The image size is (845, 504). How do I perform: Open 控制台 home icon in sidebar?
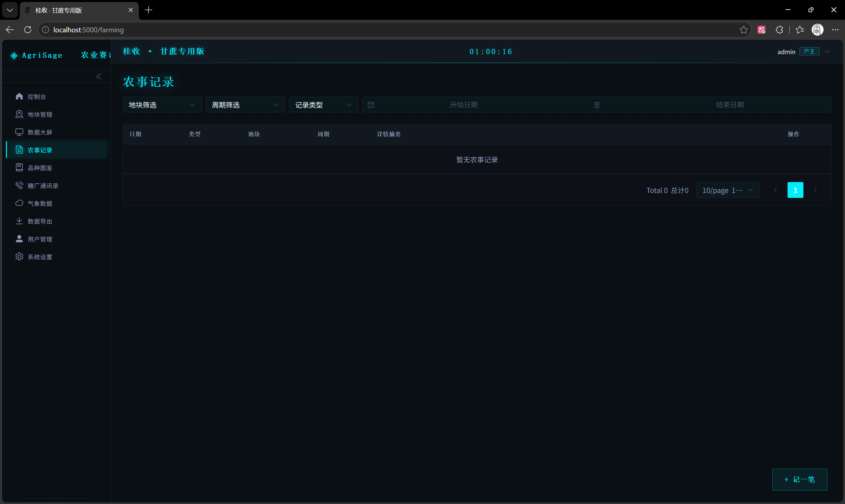coord(19,96)
